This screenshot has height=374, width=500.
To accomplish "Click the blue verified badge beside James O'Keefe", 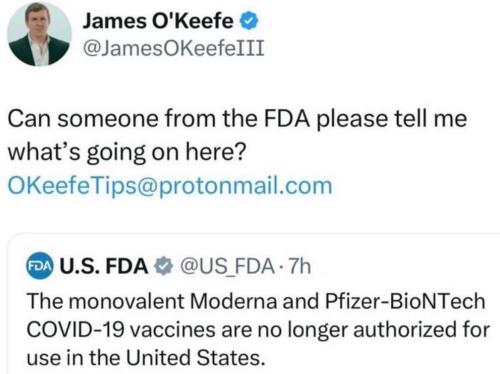I will [x=249, y=21].
